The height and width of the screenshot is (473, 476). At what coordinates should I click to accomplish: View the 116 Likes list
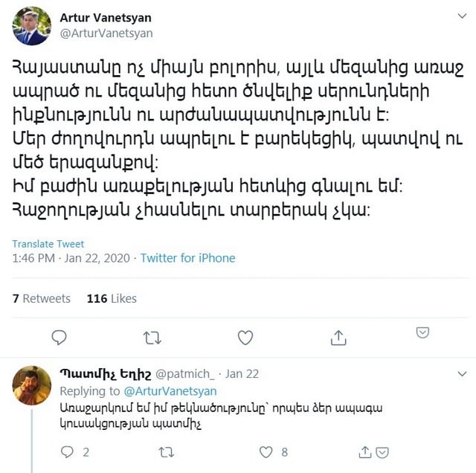click(112, 298)
